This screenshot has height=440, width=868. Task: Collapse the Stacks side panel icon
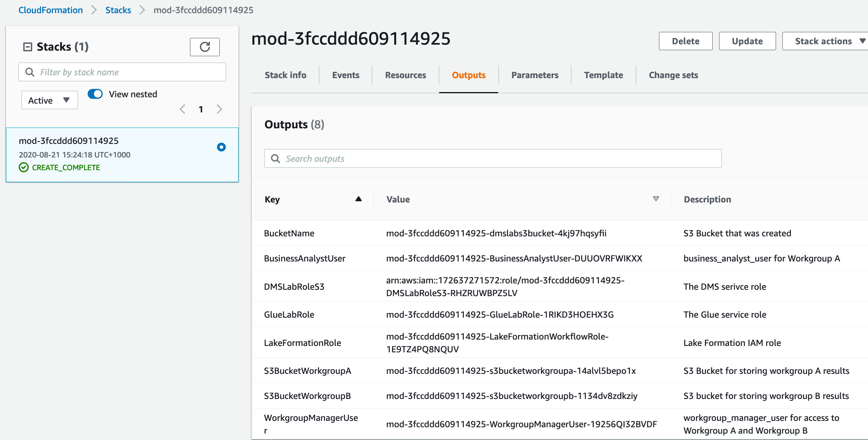[27, 47]
